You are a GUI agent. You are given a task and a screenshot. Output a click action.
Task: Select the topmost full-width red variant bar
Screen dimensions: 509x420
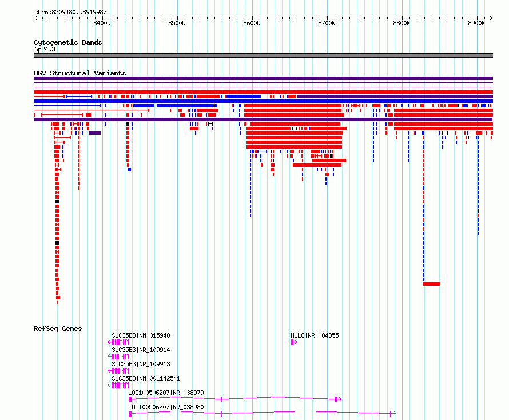point(263,92)
